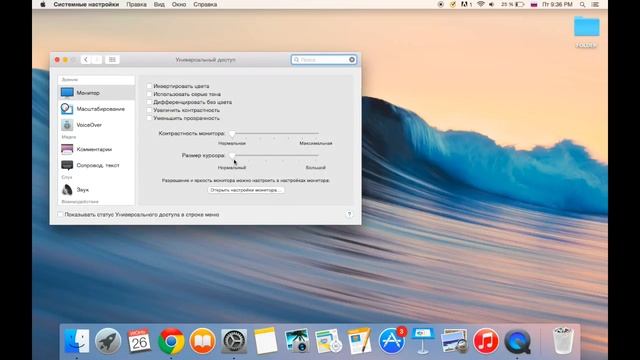Open iBooks from the Dock

pos(202,341)
